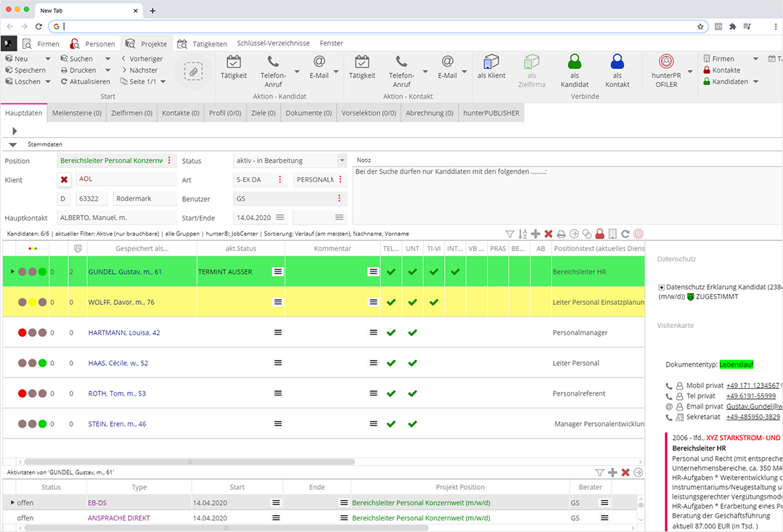Screen dimensions: 783x532
Task: Click the green 'als Kandidat' lock icon
Action: [x=575, y=62]
